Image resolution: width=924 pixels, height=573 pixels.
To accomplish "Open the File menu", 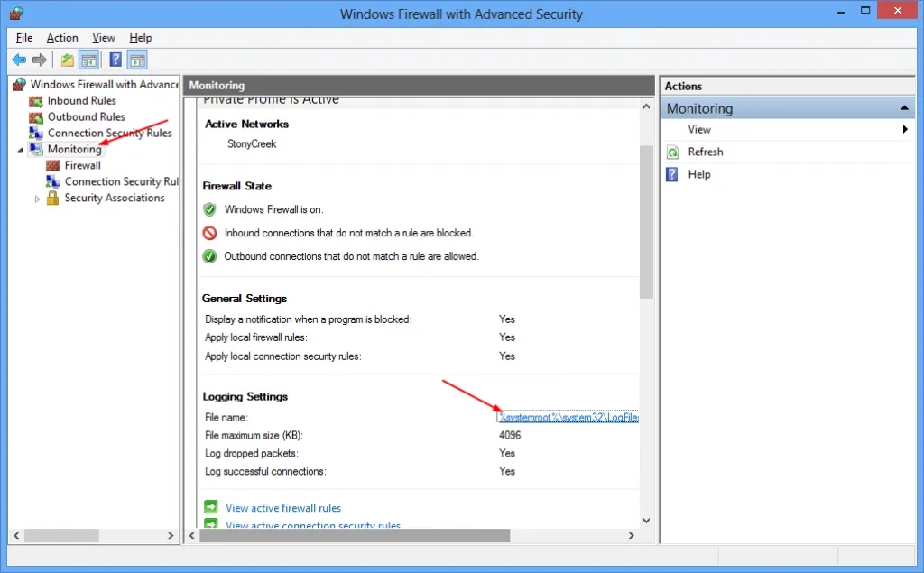I will pos(24,38).
